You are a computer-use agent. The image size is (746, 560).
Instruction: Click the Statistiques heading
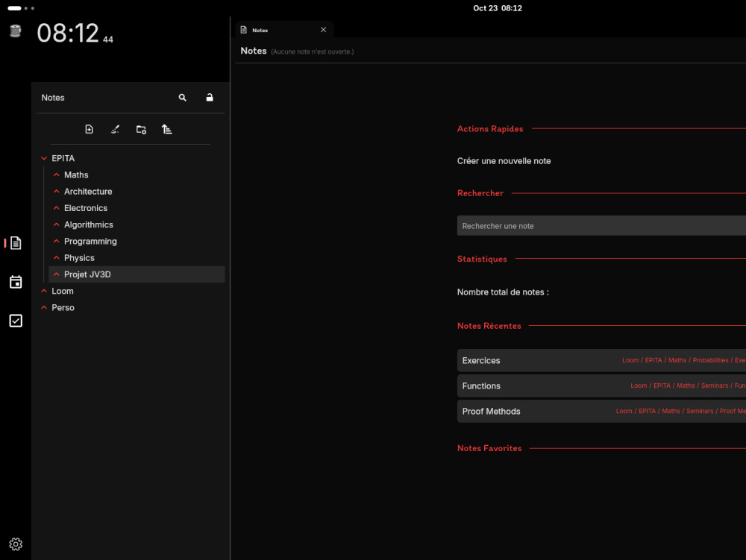tap(482, 259)
